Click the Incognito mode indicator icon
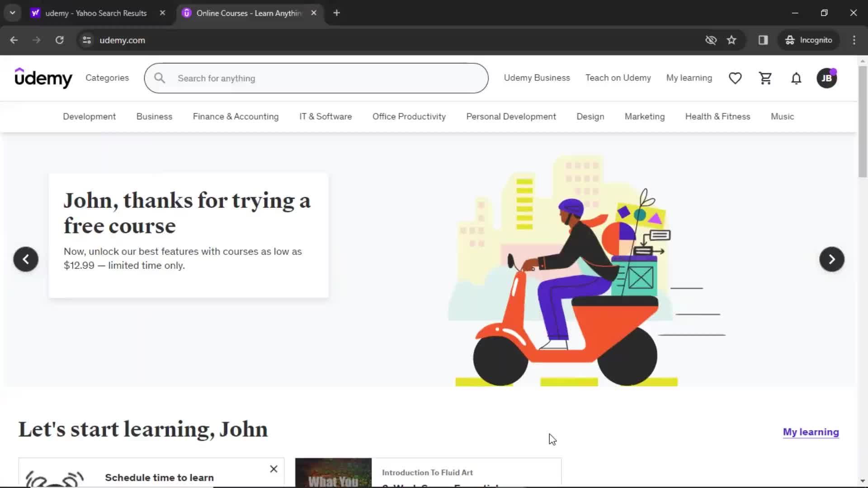 [x=789, y=40]
